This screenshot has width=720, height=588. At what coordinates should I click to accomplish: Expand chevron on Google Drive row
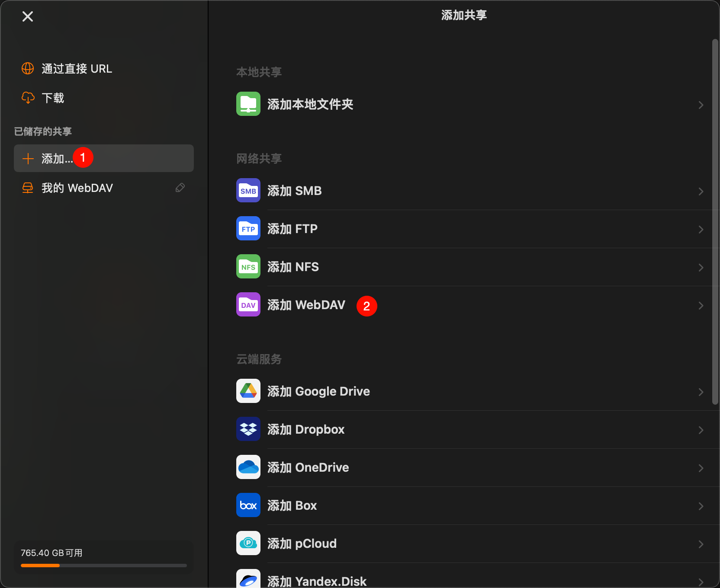[x=701, y=392]
